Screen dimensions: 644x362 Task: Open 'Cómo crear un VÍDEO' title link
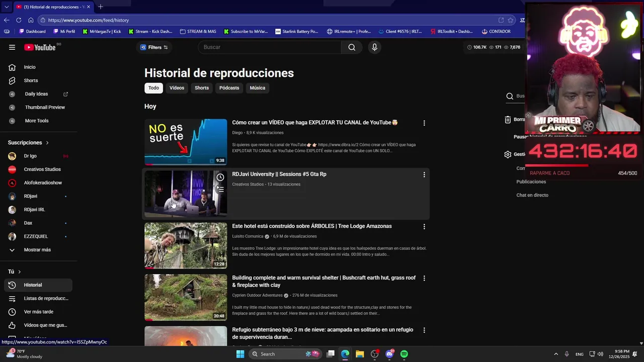point(315,123)
